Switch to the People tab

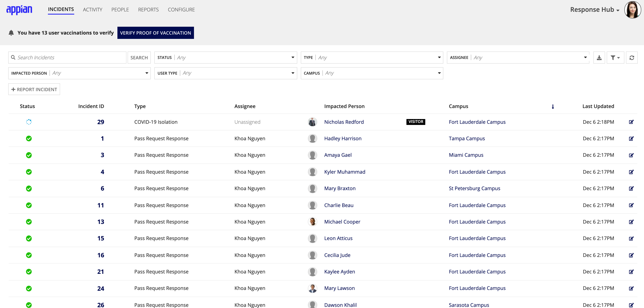[x=120, y=9]
